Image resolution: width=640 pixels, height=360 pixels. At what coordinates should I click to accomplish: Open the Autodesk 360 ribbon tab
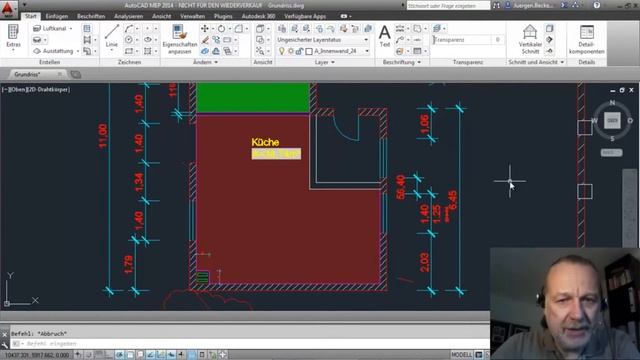pyautogui.click(x=258, y=16)
